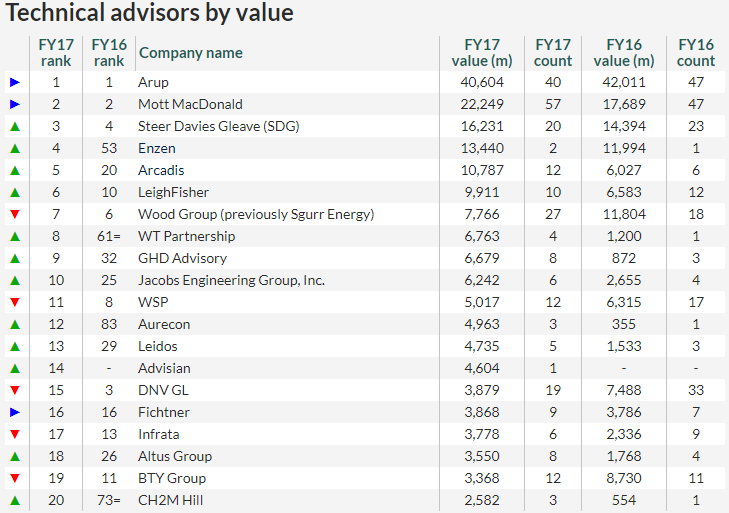Screen dimensions: 729x513
Task: Select the Jacobs Engineering Group, Inc. row
Action: pyautogui.click(x=231, y=280)
